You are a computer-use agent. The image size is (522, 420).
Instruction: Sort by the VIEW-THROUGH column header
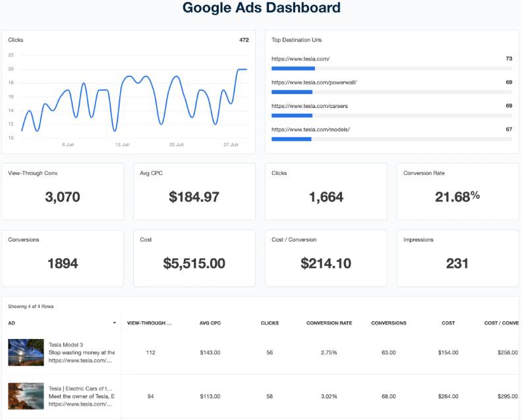point(149,323)
